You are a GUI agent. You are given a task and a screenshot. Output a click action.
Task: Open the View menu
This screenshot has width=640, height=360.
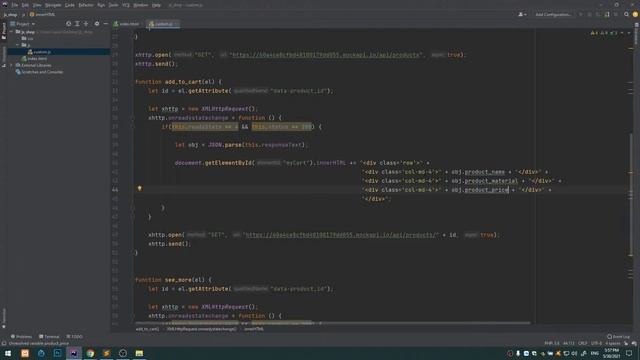pyautogui.click(x=37, y=5)
